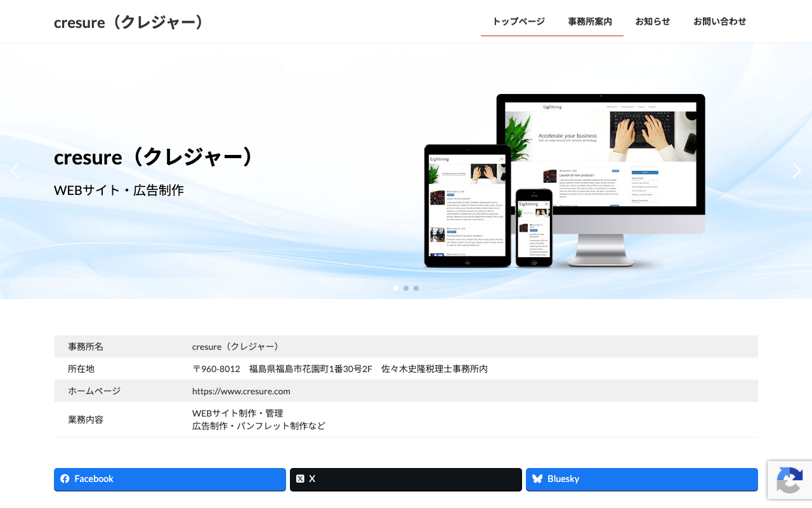The image size is (812, 508).
Task: Go to previous slide with left arrow
Action: click(15, 170)
